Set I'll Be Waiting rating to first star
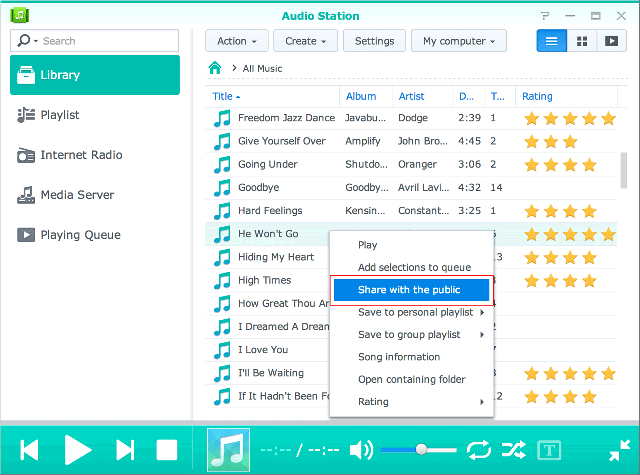This screenshot has height=475, width=640. 531,374
